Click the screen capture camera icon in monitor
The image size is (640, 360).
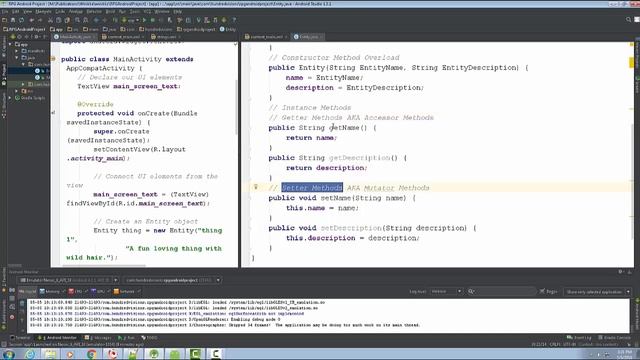12,291
